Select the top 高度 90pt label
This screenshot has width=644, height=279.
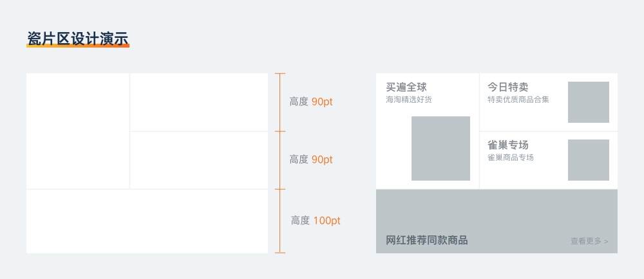pyautogui.click(x=311, y=102)
